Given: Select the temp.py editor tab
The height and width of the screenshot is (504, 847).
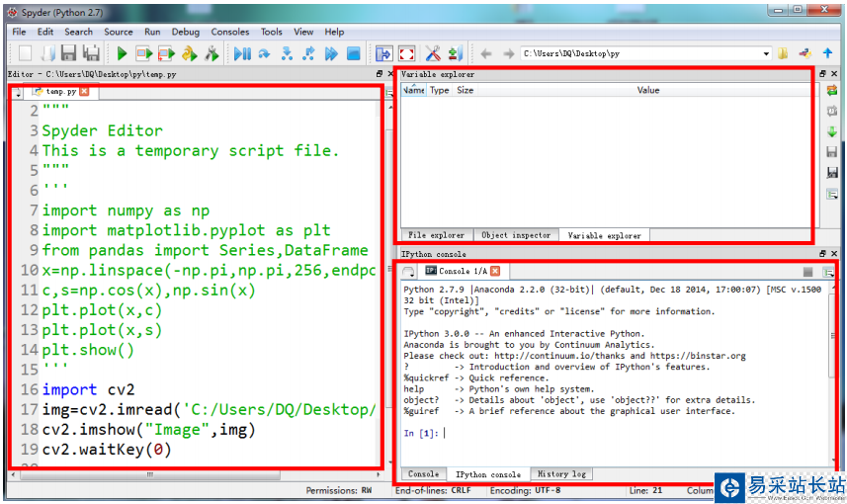Looking at the screenshot, I should coord(60,92).
